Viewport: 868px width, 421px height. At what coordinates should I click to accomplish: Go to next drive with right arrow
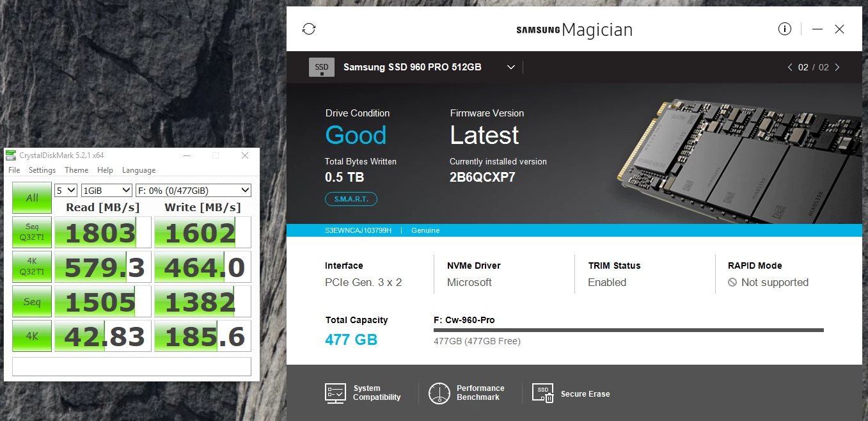838,67
